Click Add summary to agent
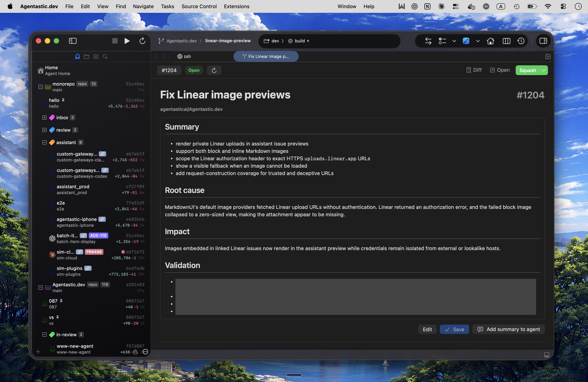588x382 pixels. click(508, 329)
